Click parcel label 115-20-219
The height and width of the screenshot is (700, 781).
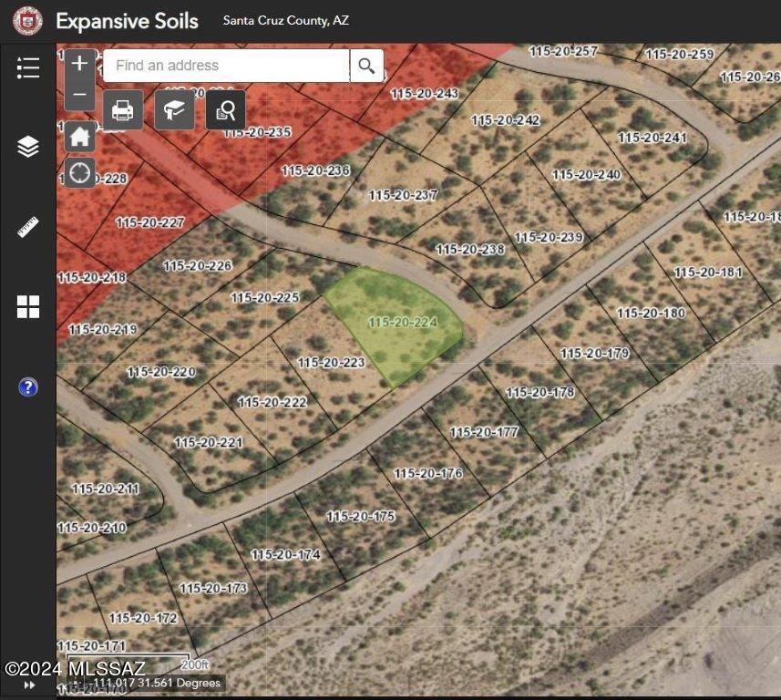coord(103,329)
